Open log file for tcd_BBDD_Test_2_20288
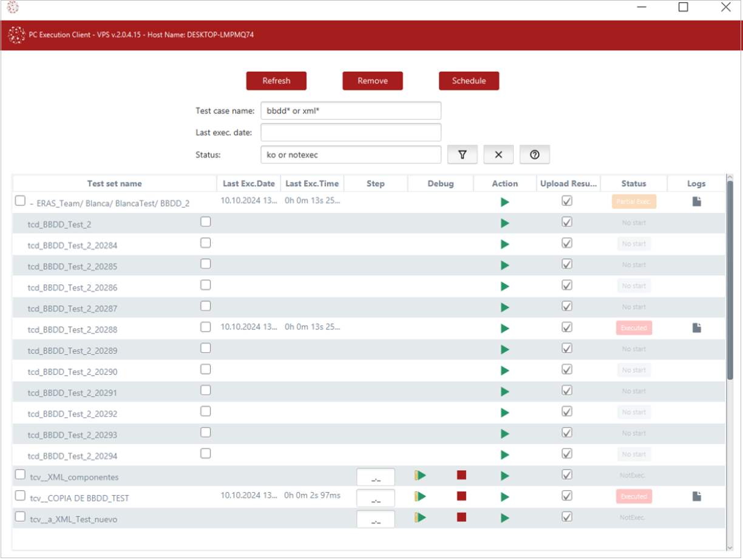This screenshot has width=743, height=560. coord(697,328)
